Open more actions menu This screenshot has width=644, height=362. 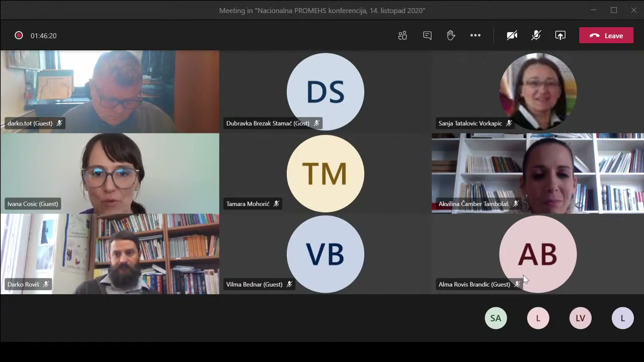475,36
